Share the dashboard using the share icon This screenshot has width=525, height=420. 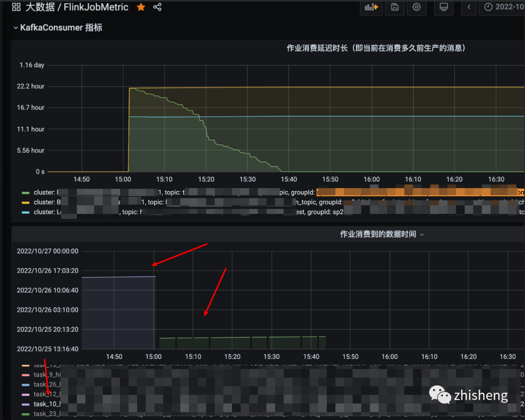157,7
